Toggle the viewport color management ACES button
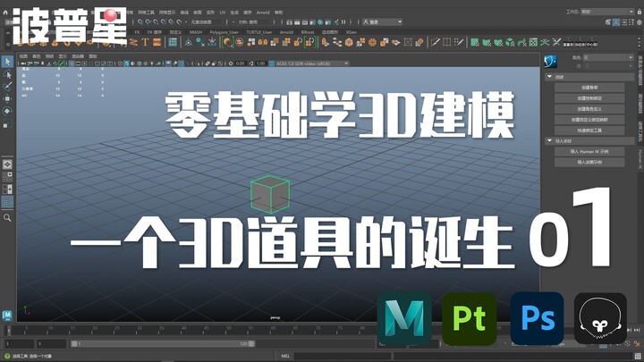This screenshot has height=362, width=644. tap(272, 63)
